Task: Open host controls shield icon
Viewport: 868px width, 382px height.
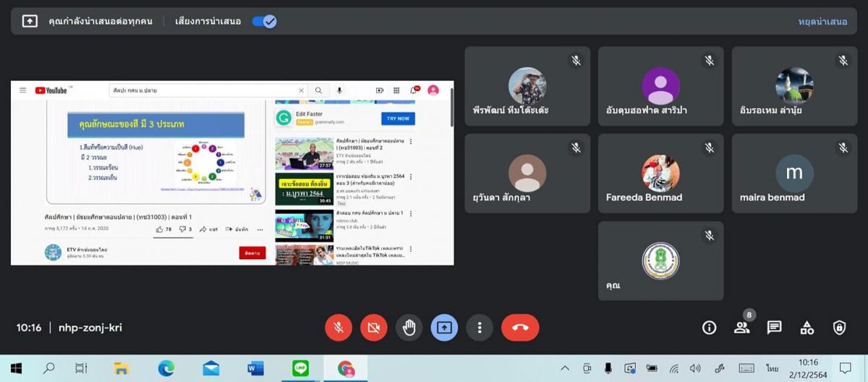Action: tap(839, 328)
